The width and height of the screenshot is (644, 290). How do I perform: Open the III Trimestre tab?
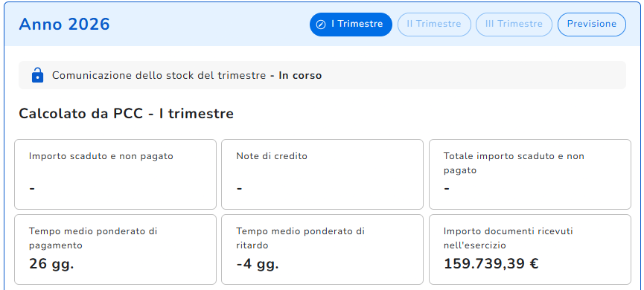pyautogui.click(x=514, y=25)
